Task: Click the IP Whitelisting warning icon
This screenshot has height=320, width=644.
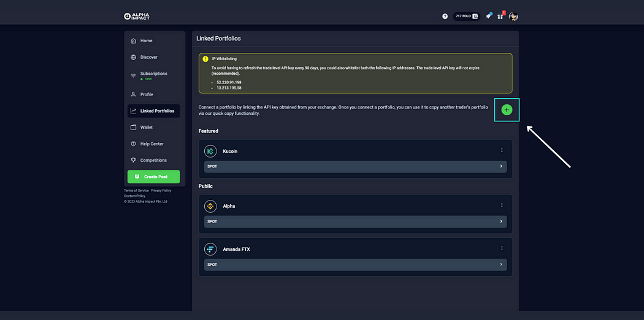Action: [x=205, y=59]
